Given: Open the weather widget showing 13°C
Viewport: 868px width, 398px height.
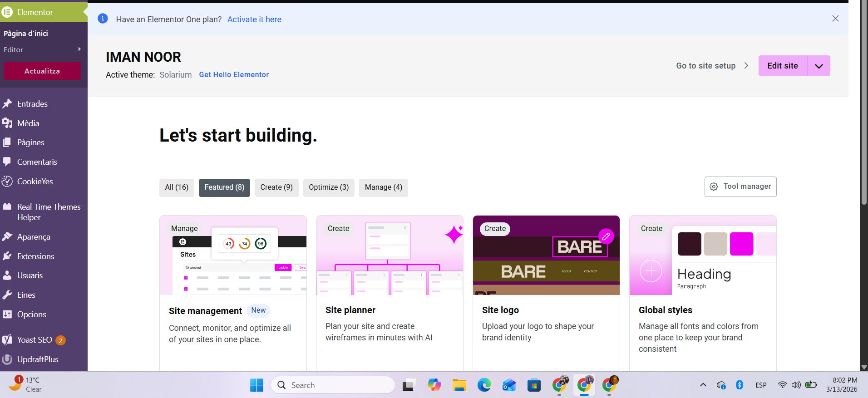Looking at the screenshot, I should (26, 385).
